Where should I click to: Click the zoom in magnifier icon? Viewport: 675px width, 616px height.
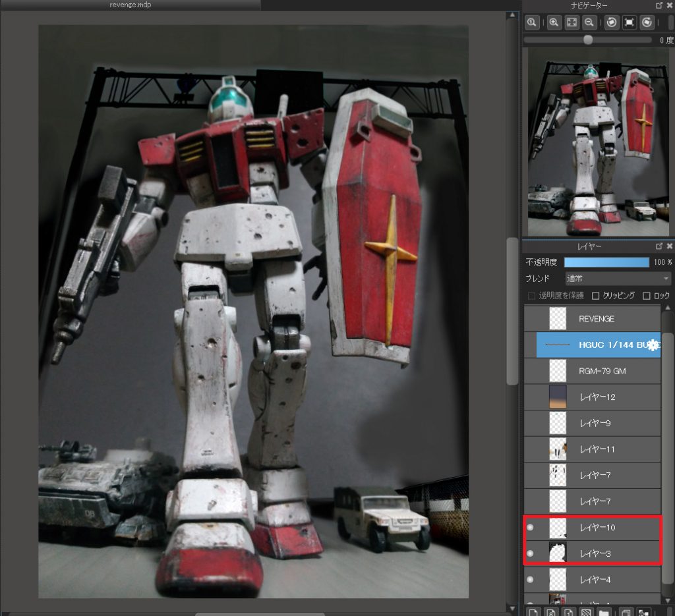point(554,22)
